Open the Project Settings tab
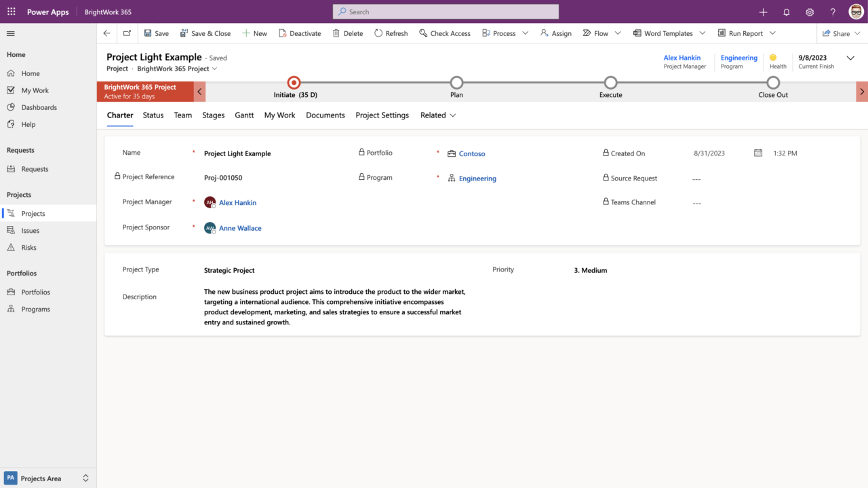 (382, 115)
